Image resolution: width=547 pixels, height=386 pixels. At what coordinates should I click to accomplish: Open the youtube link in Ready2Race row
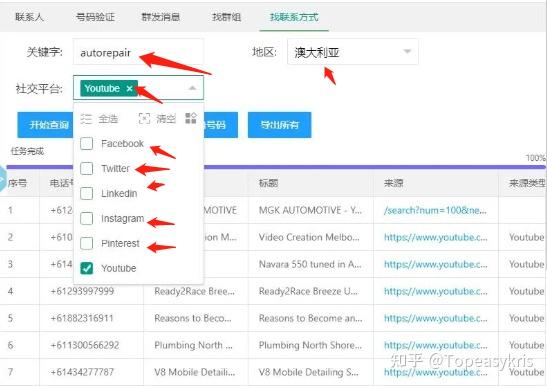point(436,291)
